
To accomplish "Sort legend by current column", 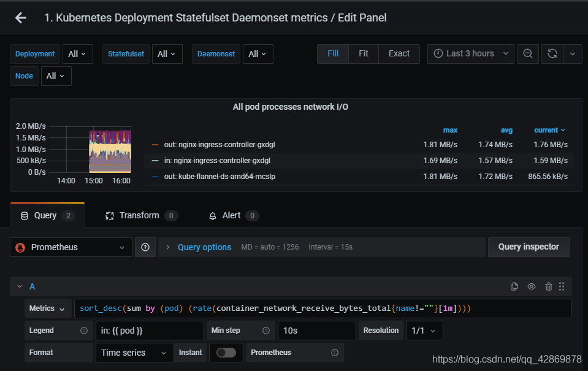I will point(549,130).
